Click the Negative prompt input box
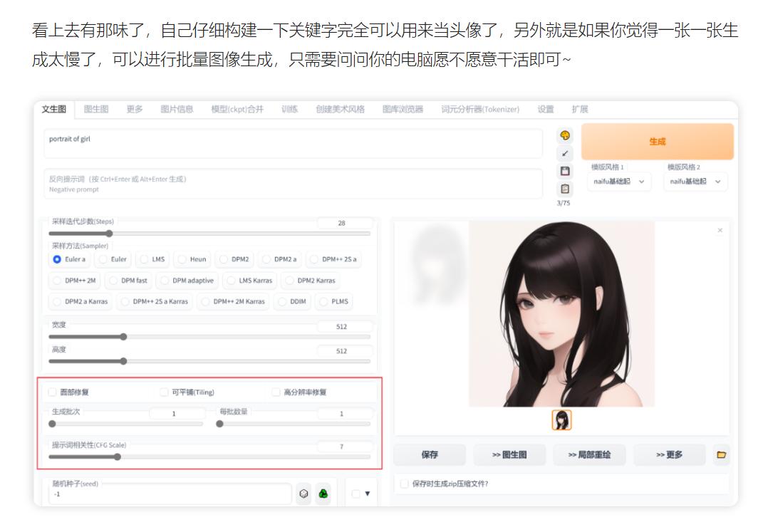Image resolution: width=768 pixels, height=532 pixels. (x=293, y=184)
